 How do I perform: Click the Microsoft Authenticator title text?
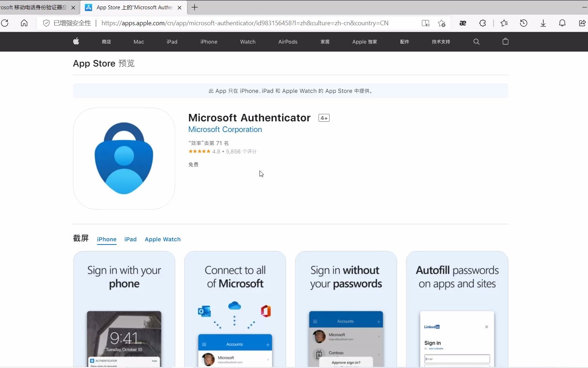point(249,118)
